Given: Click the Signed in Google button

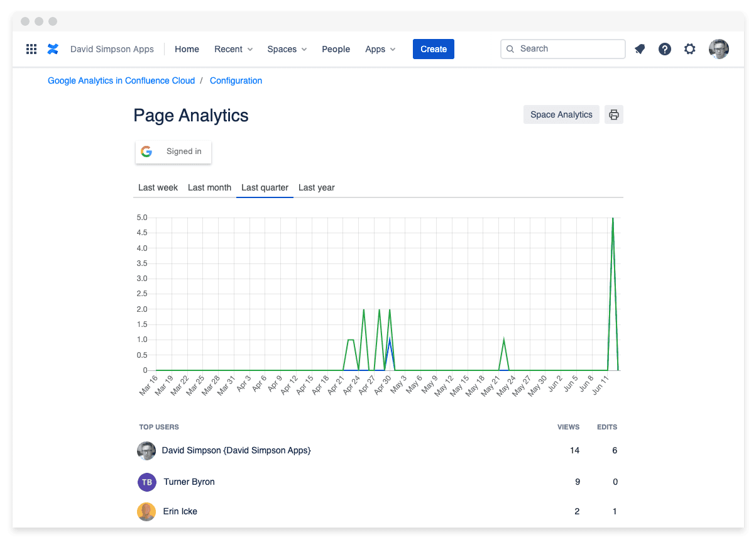Looking at the screenshot, I should (173, 152).
